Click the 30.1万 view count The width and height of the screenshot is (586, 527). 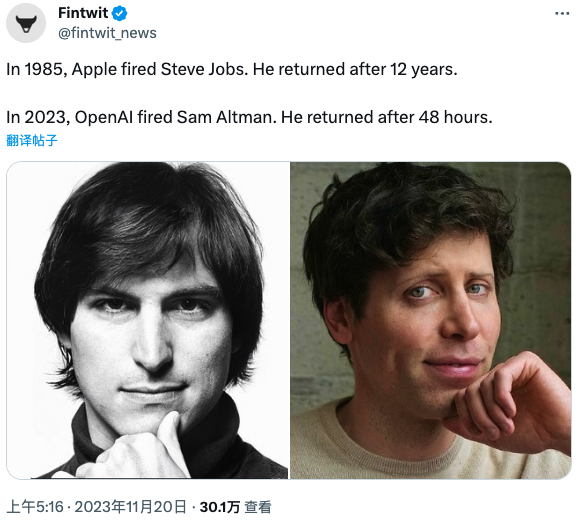point(219,507)
